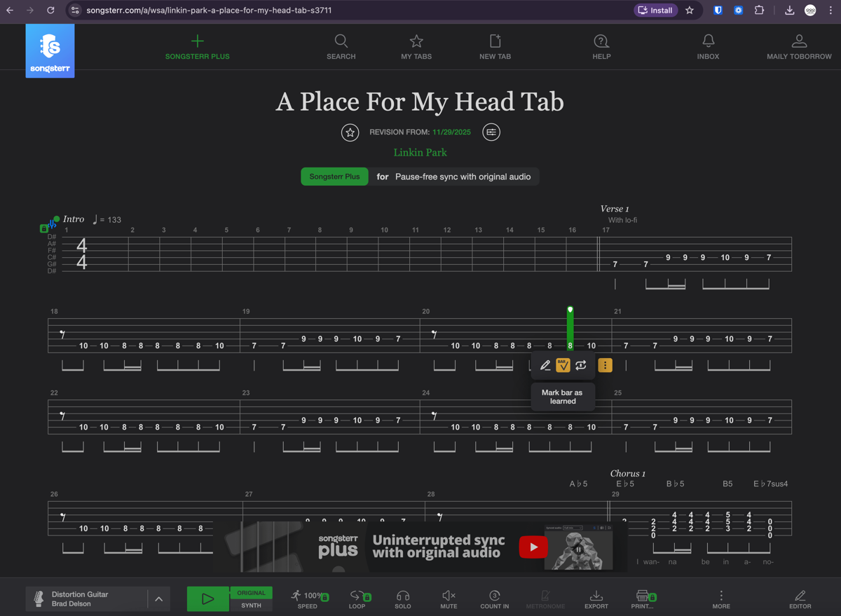Click bar number 22

coord(54,392)
